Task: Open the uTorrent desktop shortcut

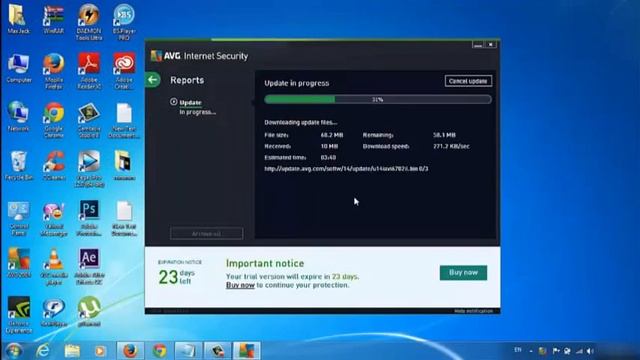Action: click(89, 311)
